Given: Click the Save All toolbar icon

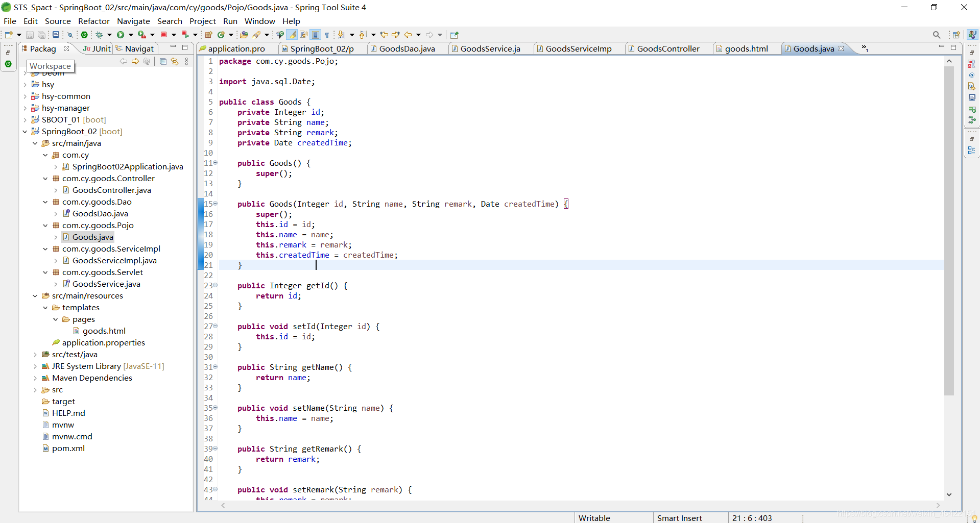Looking at the screenshot, I should tap(42, 35).
